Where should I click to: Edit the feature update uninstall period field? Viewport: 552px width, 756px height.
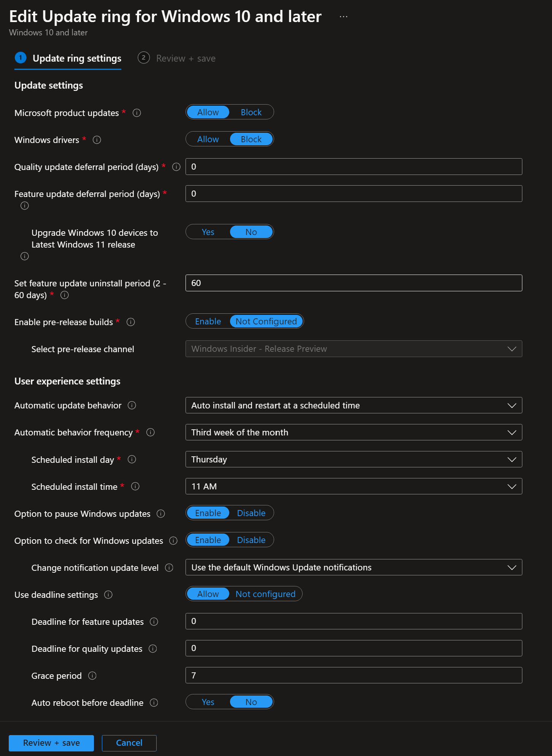point(354,283)
